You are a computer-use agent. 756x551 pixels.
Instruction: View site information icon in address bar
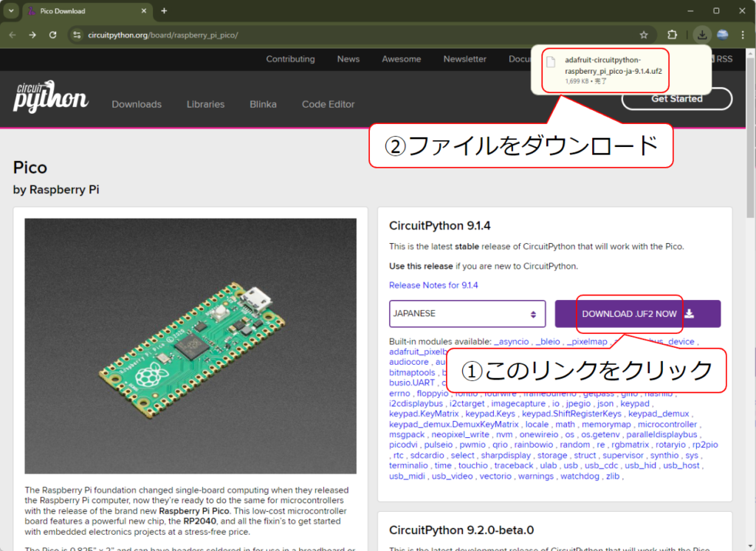77,35
